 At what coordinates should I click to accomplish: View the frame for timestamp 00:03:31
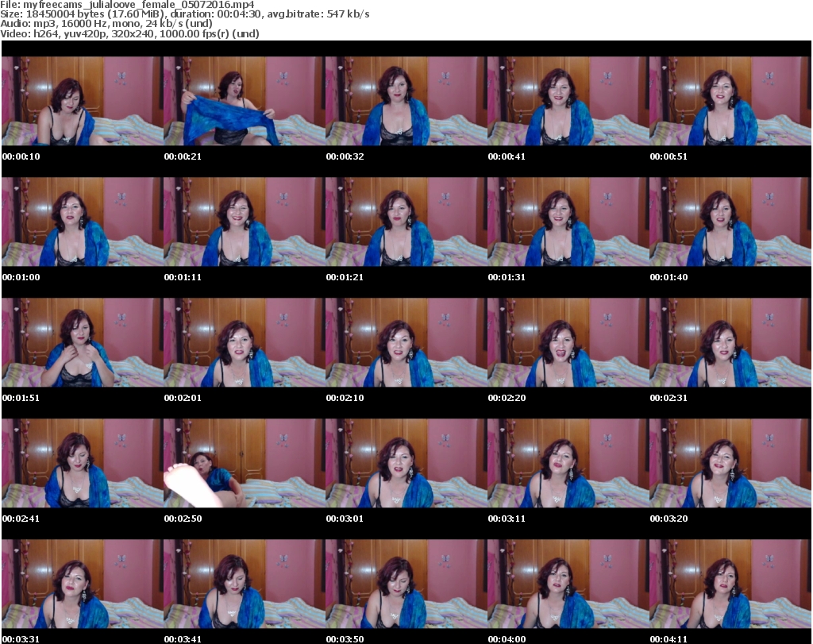click(82, 584)
